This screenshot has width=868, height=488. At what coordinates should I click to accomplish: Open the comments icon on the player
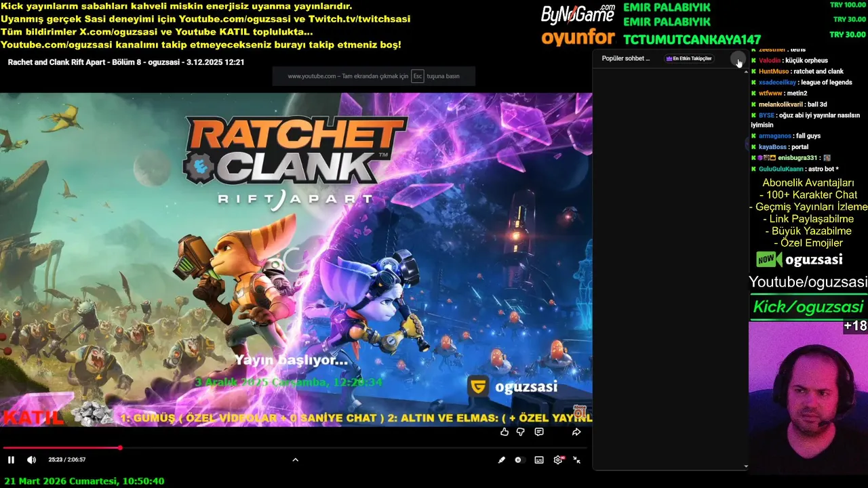pyautogui.click(x=539, y=432)
